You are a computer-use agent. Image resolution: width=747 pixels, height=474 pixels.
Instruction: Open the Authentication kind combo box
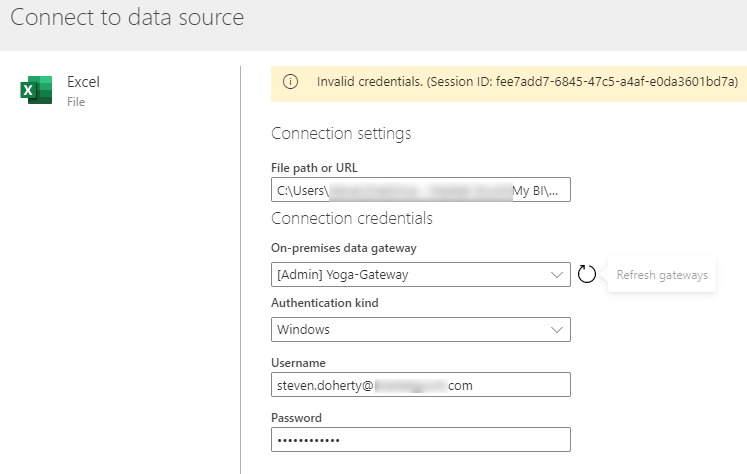421,330
